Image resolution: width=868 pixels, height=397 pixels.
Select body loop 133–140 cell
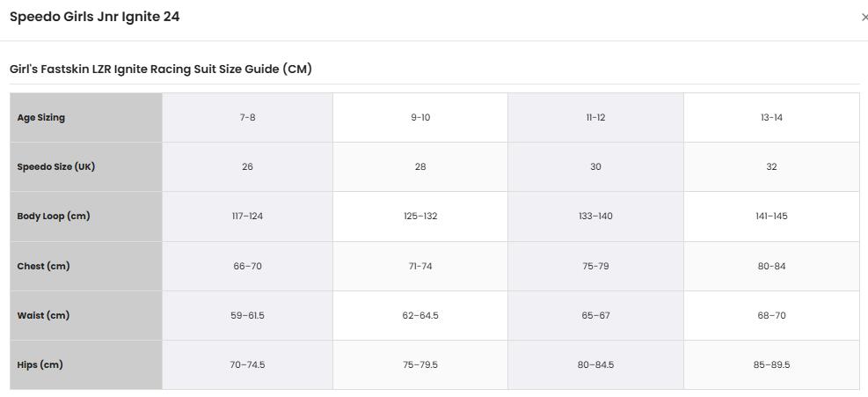pyautogui.click(x=595, y=217)
